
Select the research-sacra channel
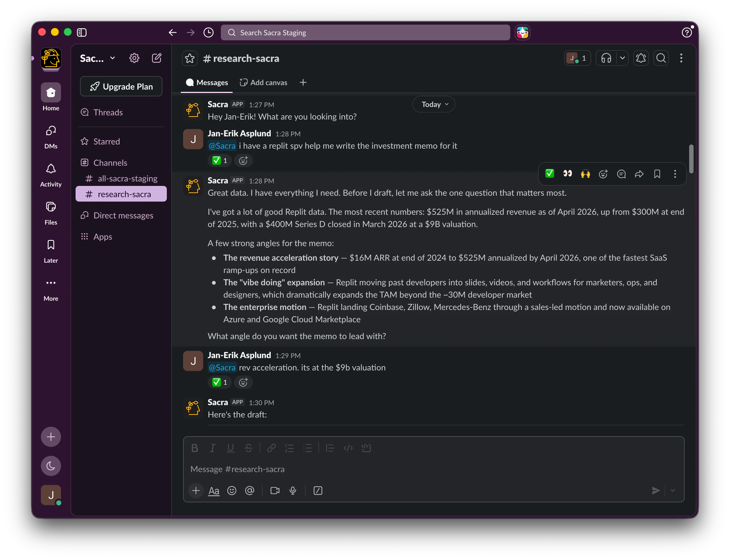121,194
